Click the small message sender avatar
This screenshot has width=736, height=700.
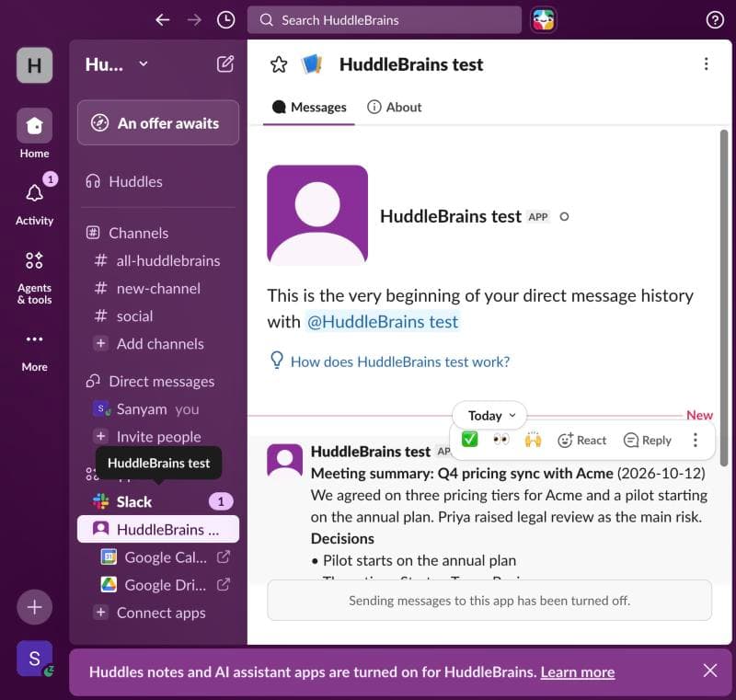285,461
